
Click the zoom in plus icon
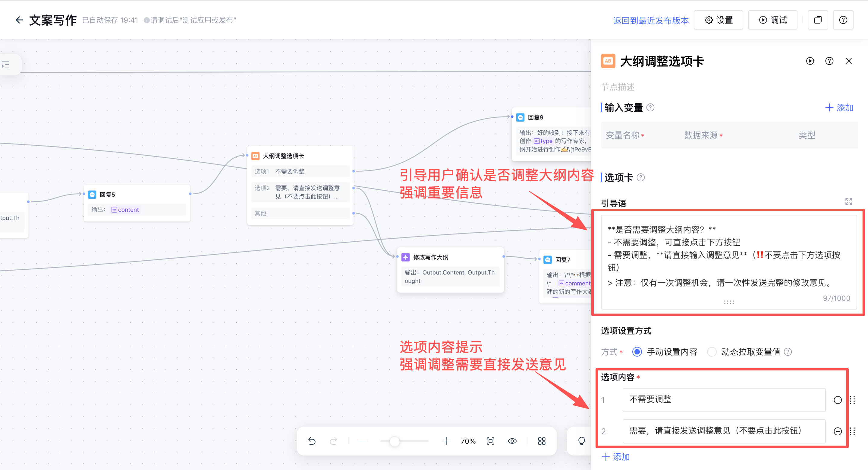coord(446,441)
